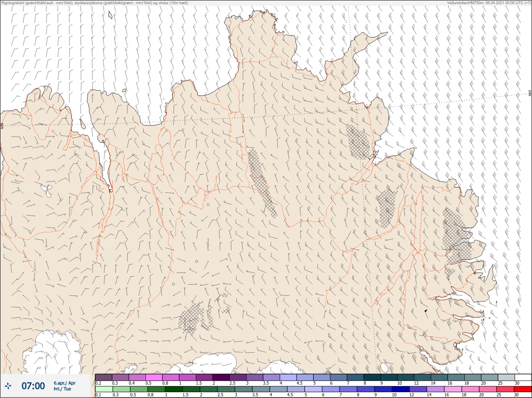Pick the dark green 1 swatch in the lower legend
532x398 pixels.
tap(173, 389)
